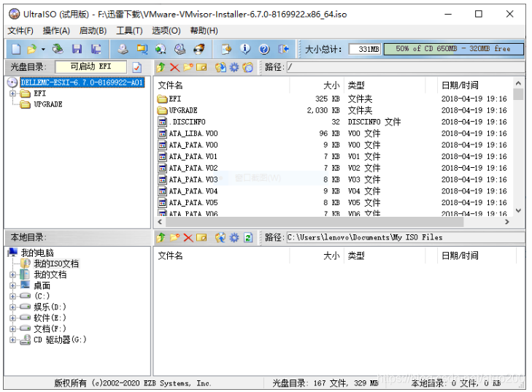This screenshot has height=392, width=532.
Task: Select the .DISCINFO file row
Action: [x=334, y=122]
